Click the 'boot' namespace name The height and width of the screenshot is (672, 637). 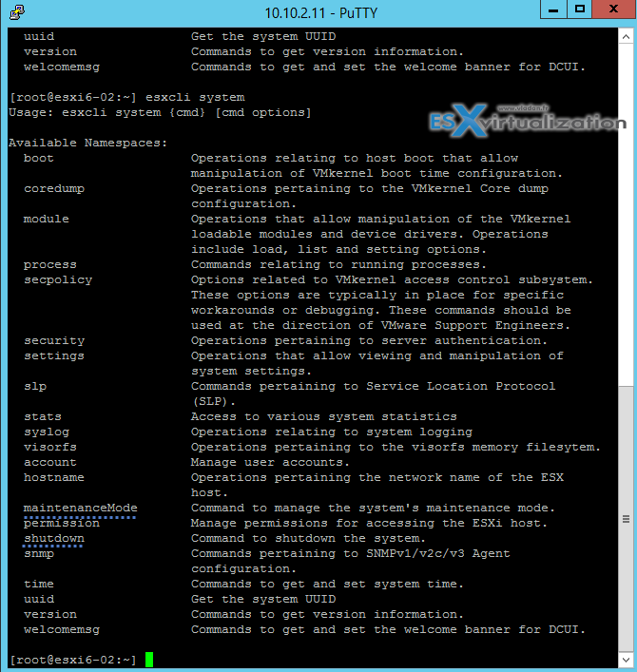coord(39,158)
